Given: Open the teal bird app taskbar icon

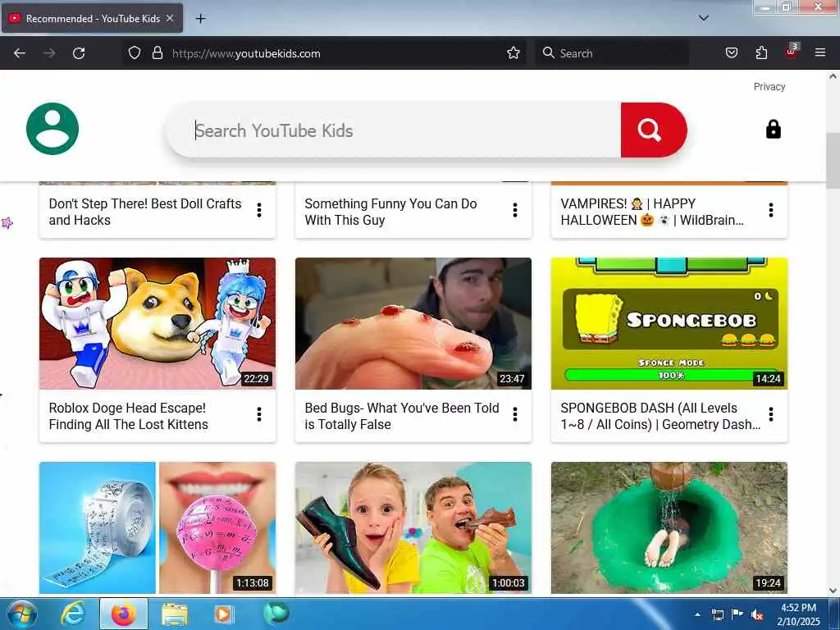Looking at the screenshot, I should pyautogui.click(x=276, y=614).
